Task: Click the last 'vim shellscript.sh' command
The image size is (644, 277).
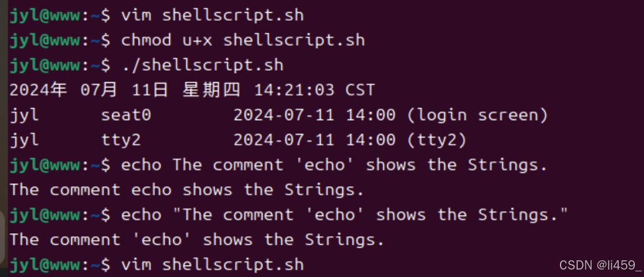Action: (212, 265)
